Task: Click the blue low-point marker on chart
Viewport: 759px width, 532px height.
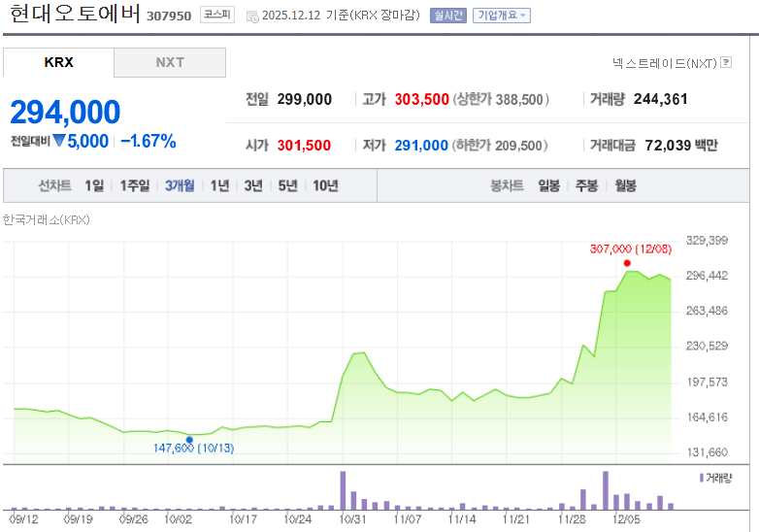Action: pos(189,440)
